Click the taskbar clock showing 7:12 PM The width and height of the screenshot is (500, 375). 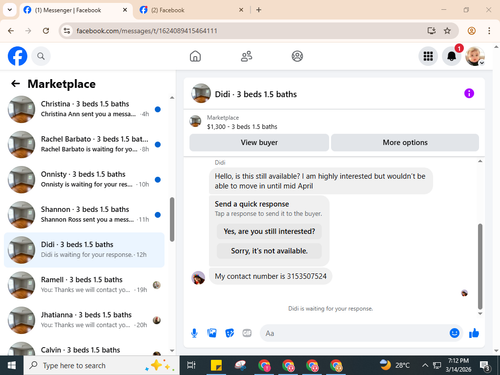click(458, 365)
